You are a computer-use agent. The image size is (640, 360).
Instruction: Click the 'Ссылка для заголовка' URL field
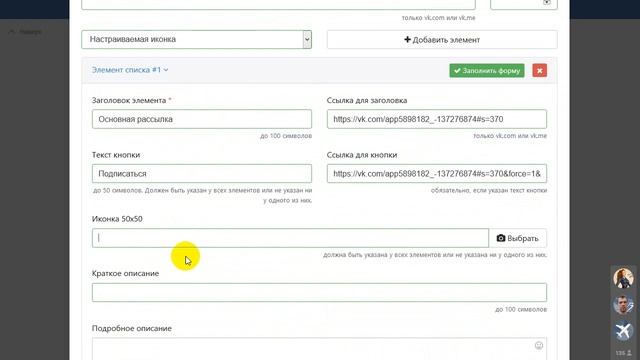coord(437,119)
